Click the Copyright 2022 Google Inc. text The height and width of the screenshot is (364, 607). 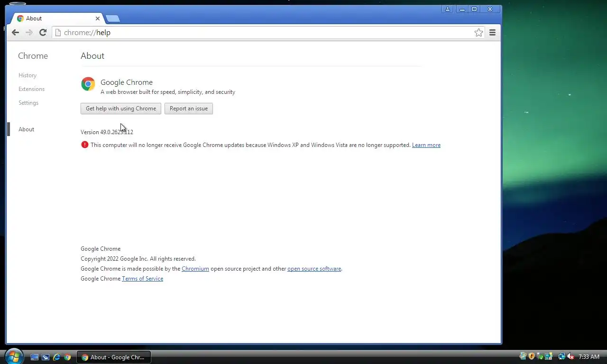(x=138, y=259)
